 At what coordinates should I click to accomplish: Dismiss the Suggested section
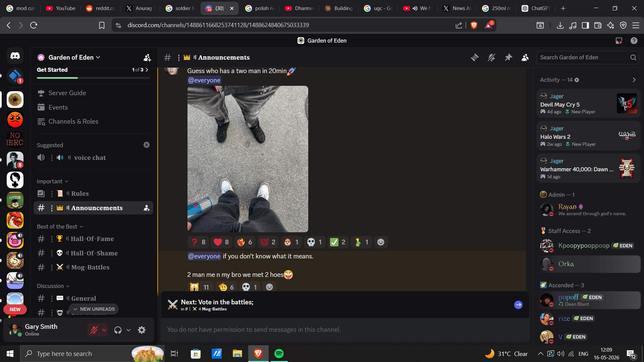pos(147,145)
